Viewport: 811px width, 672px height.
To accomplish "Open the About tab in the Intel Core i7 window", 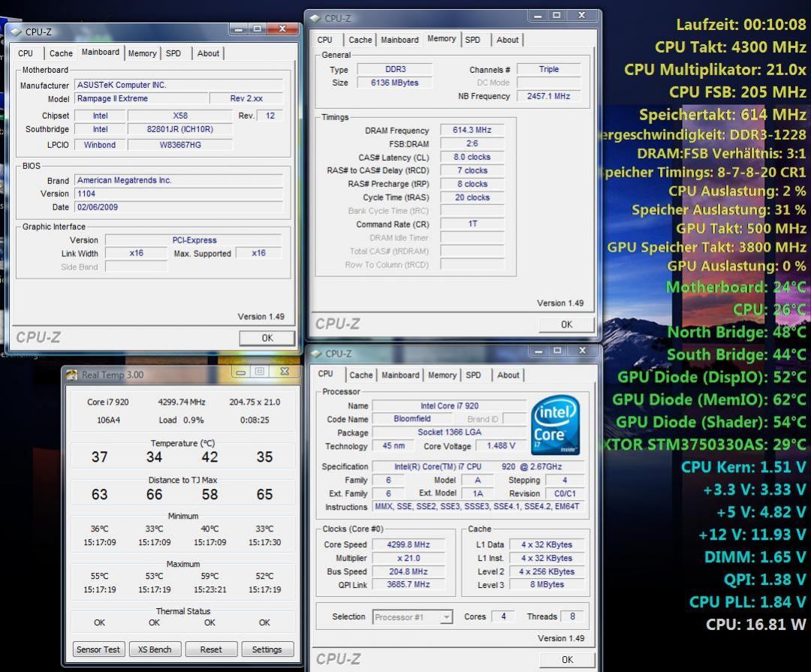I will [x=508, y=375].
